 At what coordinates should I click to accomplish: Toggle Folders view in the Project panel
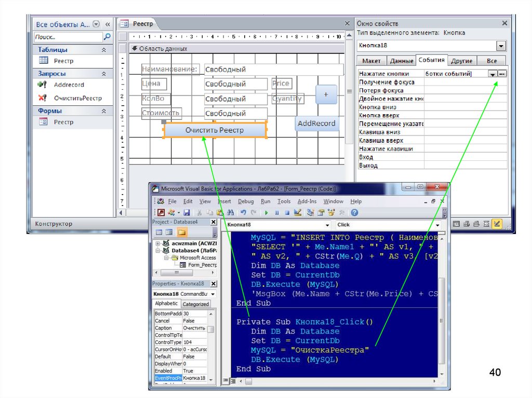pos(182,232)
